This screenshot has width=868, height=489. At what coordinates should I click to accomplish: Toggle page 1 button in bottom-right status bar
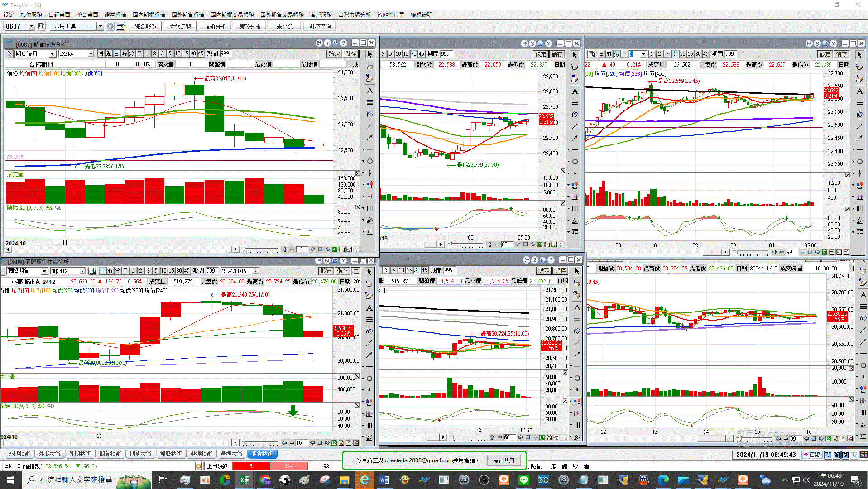click(828, 455)
